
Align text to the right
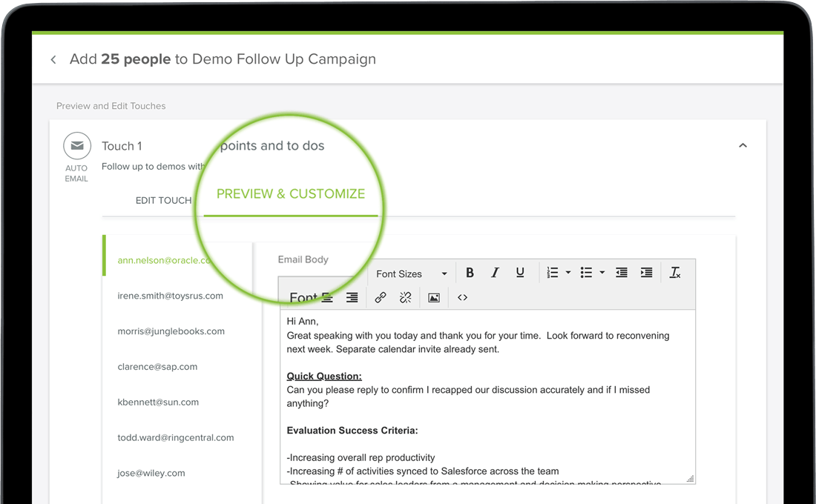coord(352,297)
